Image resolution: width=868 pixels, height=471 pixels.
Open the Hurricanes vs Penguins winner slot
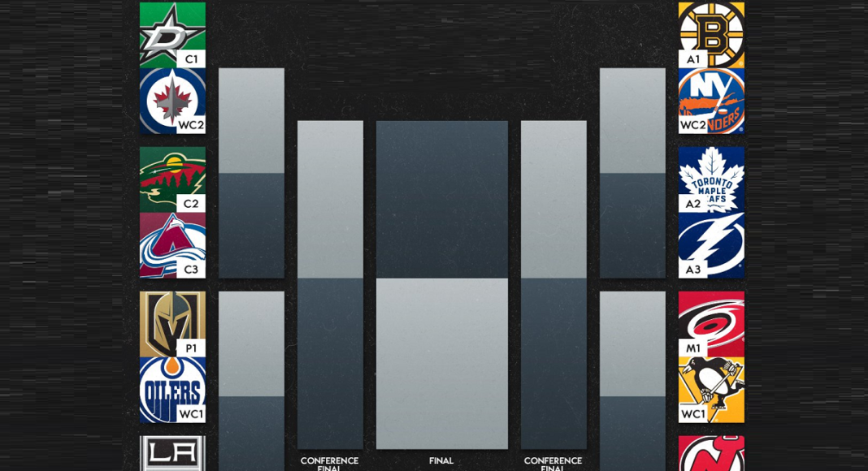pos(633,344)
